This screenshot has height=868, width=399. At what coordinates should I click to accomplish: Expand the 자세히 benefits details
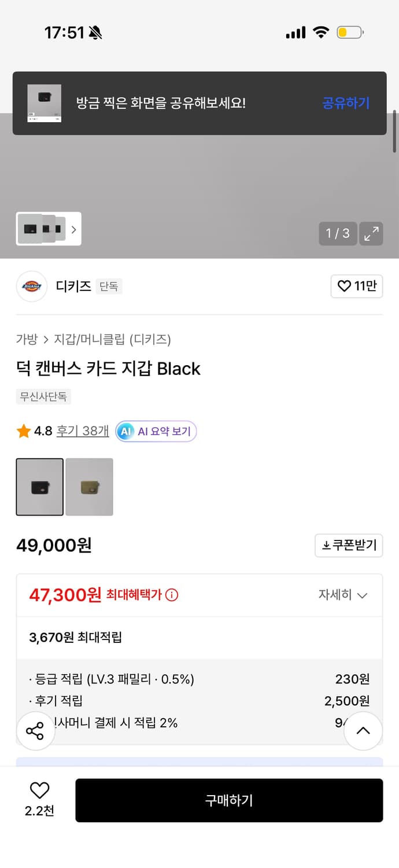pyautogui.click(x=343, y=595)
